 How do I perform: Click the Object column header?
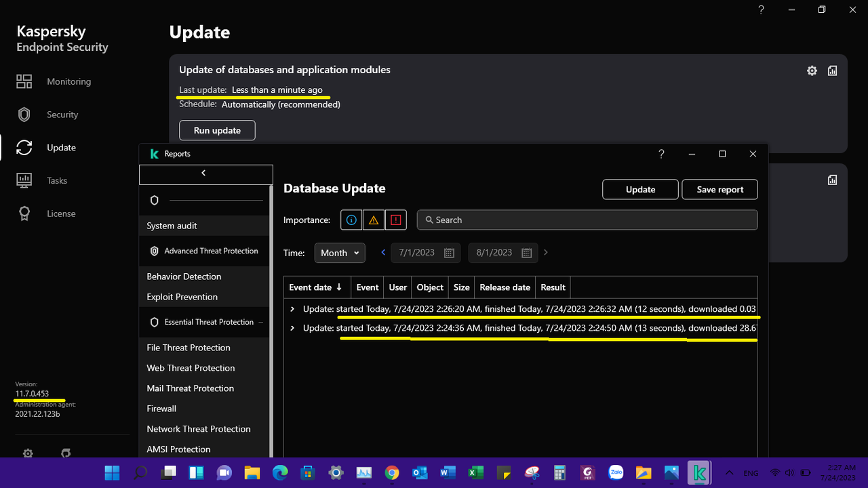(430, 287)
